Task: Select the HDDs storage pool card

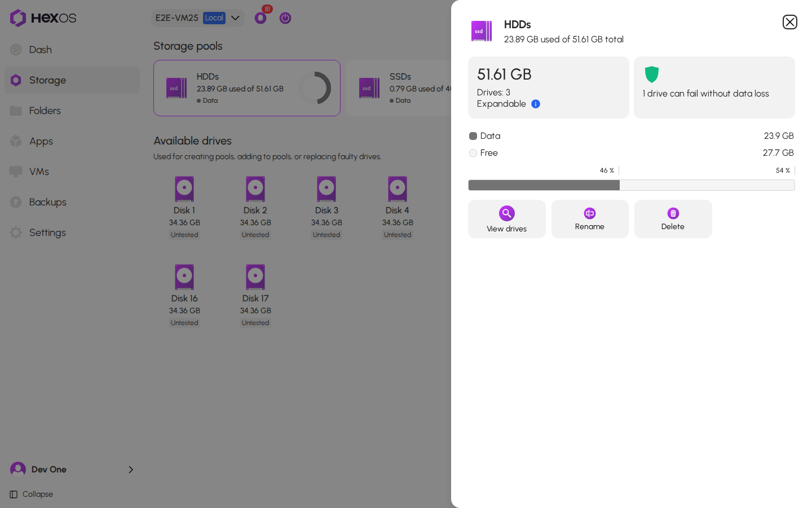Action: click(247, 88)
